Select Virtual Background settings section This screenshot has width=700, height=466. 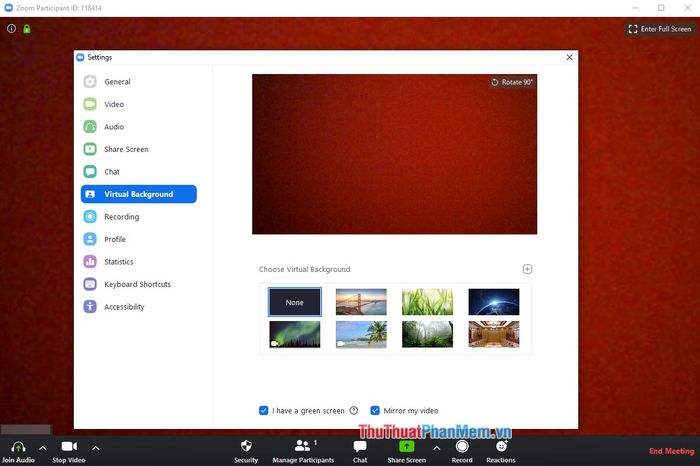click(138, 194)
